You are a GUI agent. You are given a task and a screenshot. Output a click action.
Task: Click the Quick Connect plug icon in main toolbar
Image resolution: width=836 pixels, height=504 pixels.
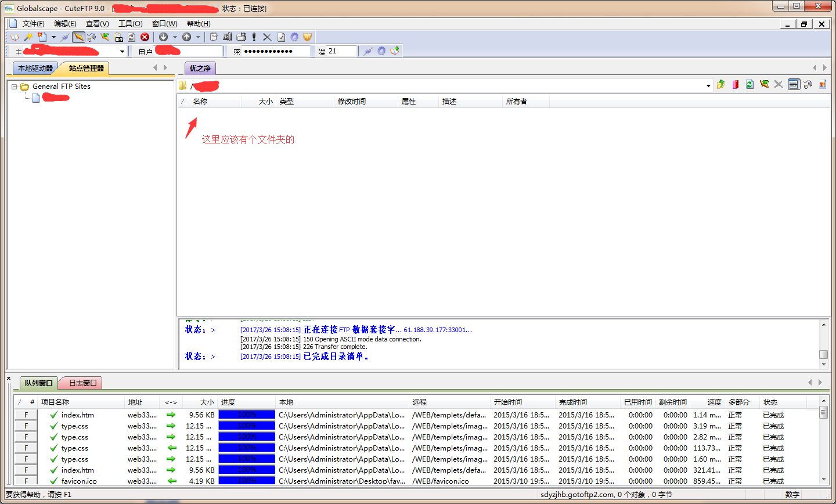tap(65, 37)
